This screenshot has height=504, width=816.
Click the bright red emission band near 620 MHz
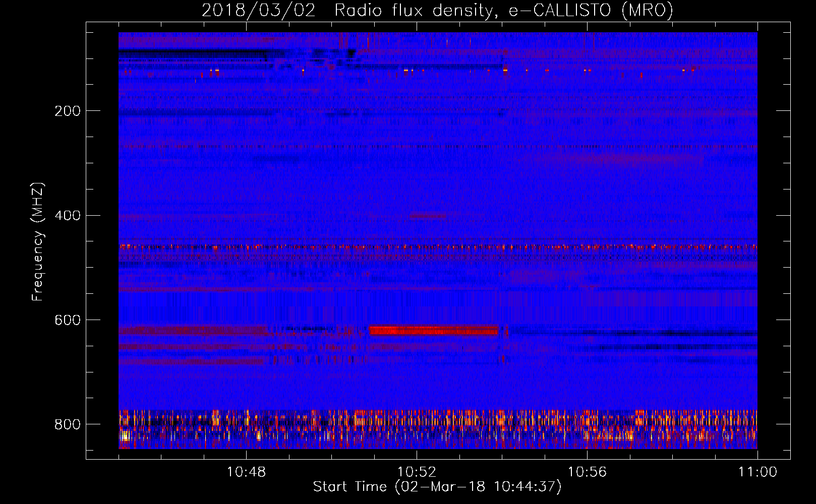[434, 331]
